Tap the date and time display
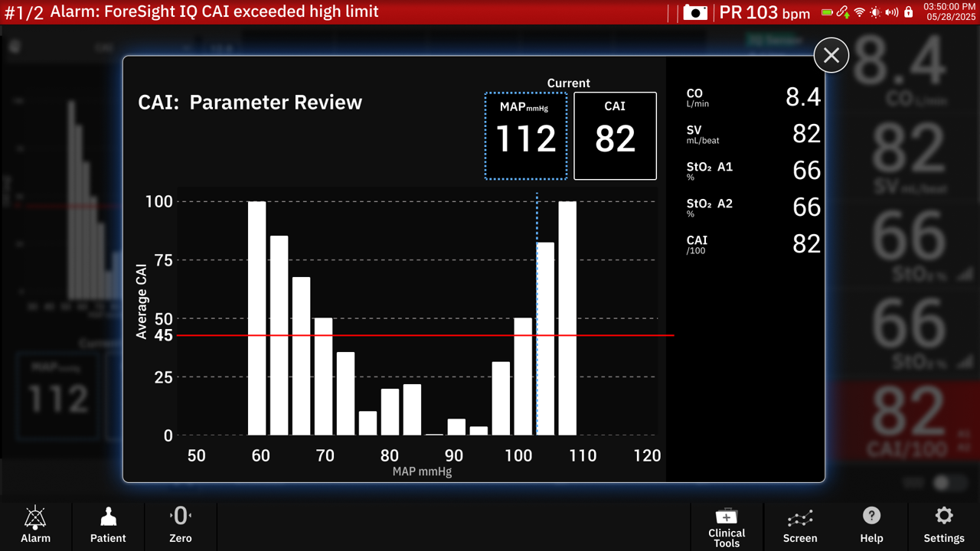This screenshot has height=551, width=980. pos(949,12)
